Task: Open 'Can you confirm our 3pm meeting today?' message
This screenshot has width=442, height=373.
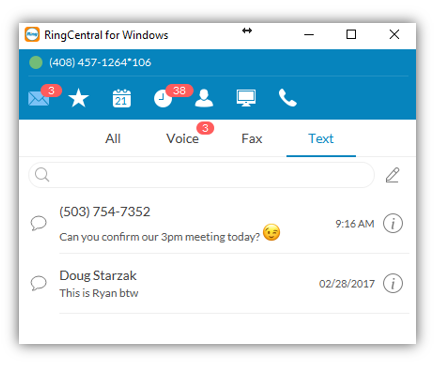Action: pyautogui.click(x=159, y=237)
